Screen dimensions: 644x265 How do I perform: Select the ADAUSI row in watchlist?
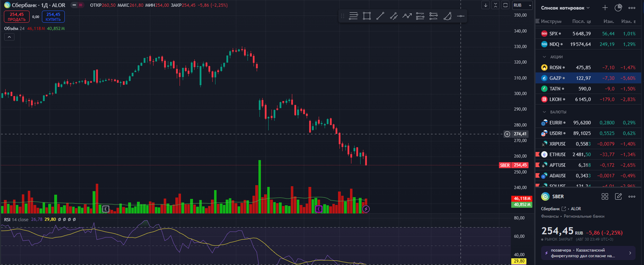[589, 176]
